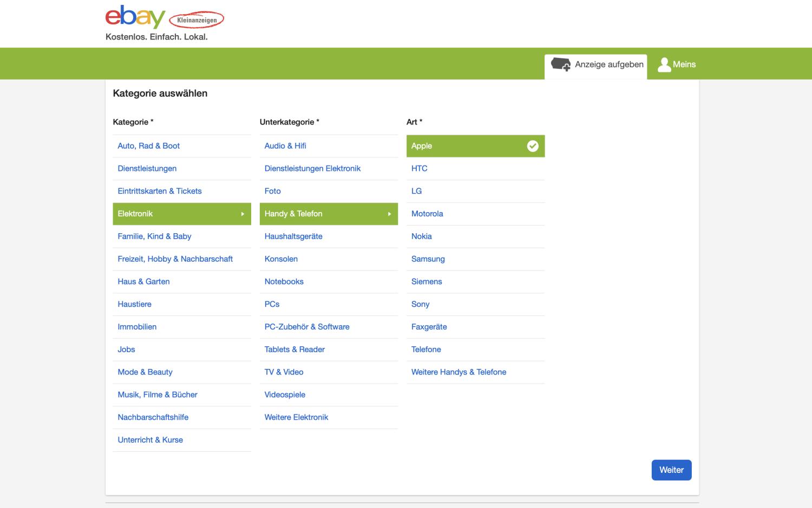Choose Eintrittskarten & Tickets category
Viewport: 812px width, 508px height.
tap(182, 192)
